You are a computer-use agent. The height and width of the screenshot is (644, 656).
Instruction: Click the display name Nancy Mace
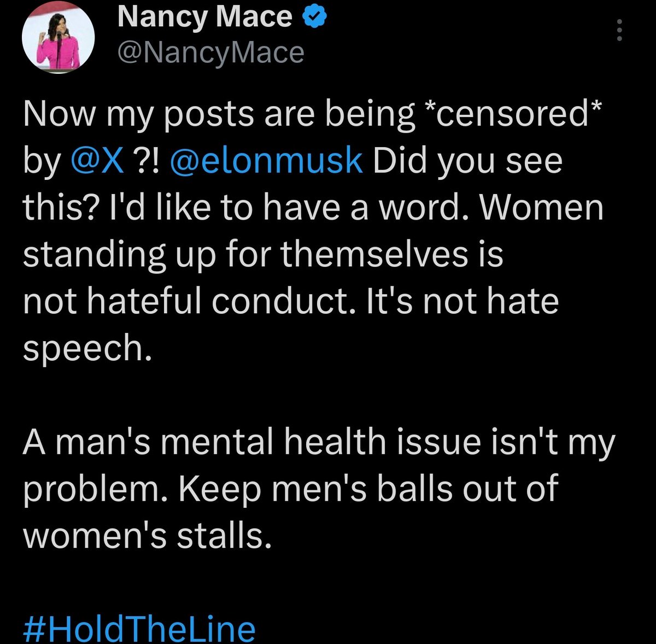pos(205,18)
